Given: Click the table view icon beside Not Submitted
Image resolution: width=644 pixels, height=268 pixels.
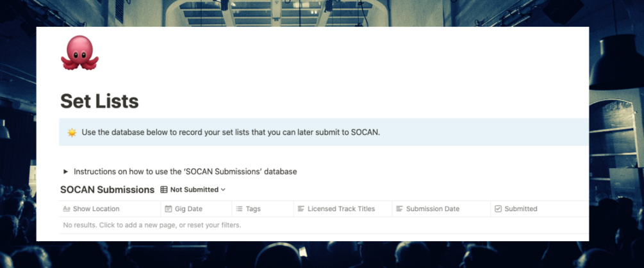Looking at the screenshot, I should click(x=164, y=190).
